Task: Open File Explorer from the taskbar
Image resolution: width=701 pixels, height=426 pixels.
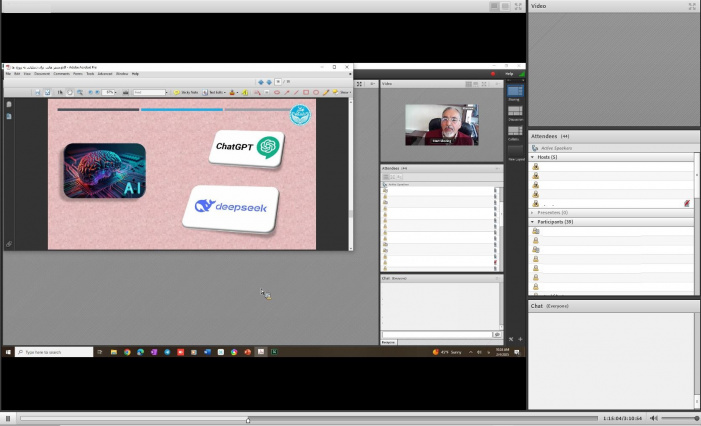Action: pos(114,352)
